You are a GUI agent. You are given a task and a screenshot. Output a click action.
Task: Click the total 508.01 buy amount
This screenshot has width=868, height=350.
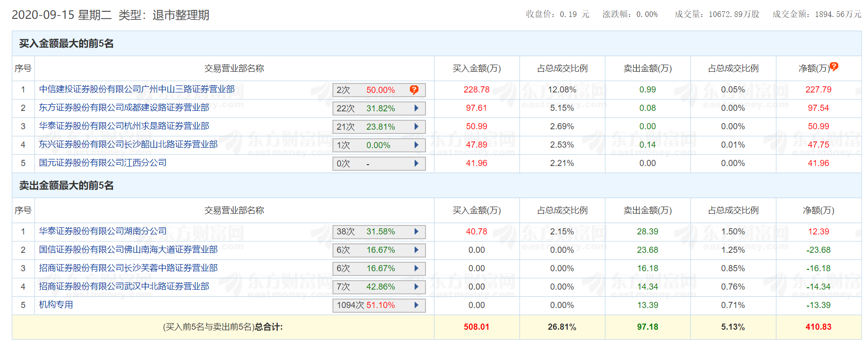tap(477, 327)
